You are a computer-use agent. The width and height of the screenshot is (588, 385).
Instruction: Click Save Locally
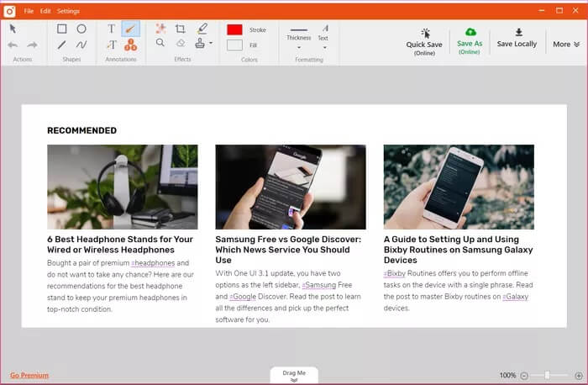coord(517,39)
